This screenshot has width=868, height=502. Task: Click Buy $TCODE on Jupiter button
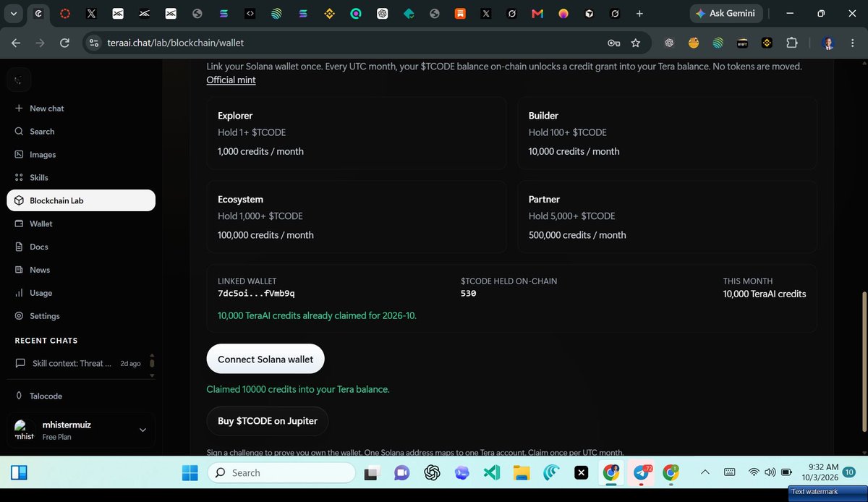click(268, 421)
